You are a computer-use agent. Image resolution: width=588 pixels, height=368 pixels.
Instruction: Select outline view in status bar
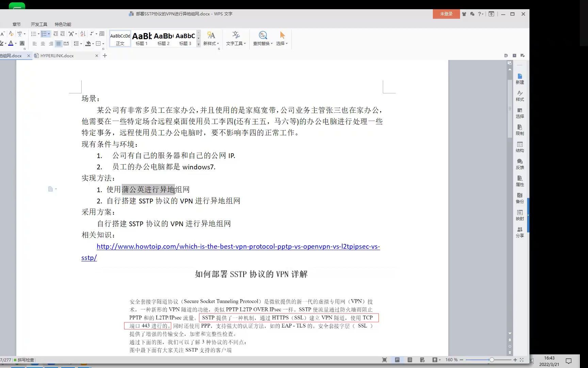point(410,360)
